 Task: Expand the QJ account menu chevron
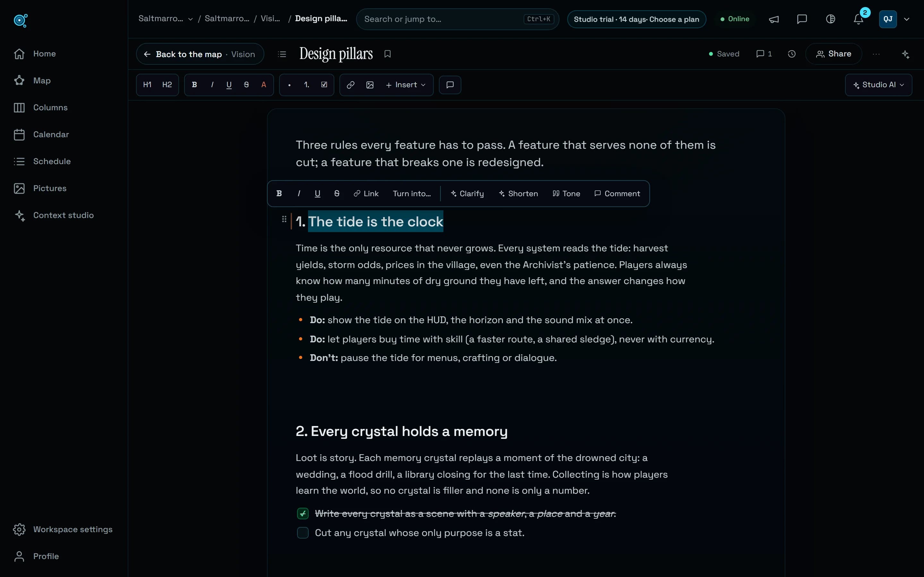pos(907,19)
